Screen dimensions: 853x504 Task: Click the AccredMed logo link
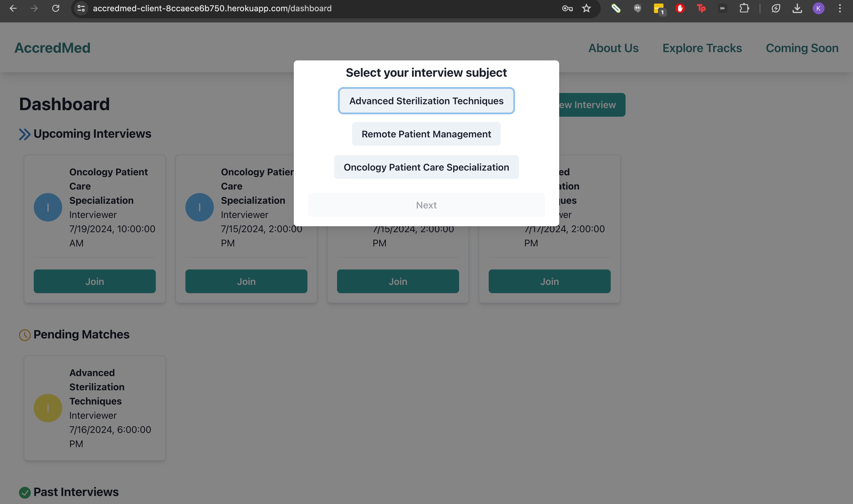pos(52,48)
